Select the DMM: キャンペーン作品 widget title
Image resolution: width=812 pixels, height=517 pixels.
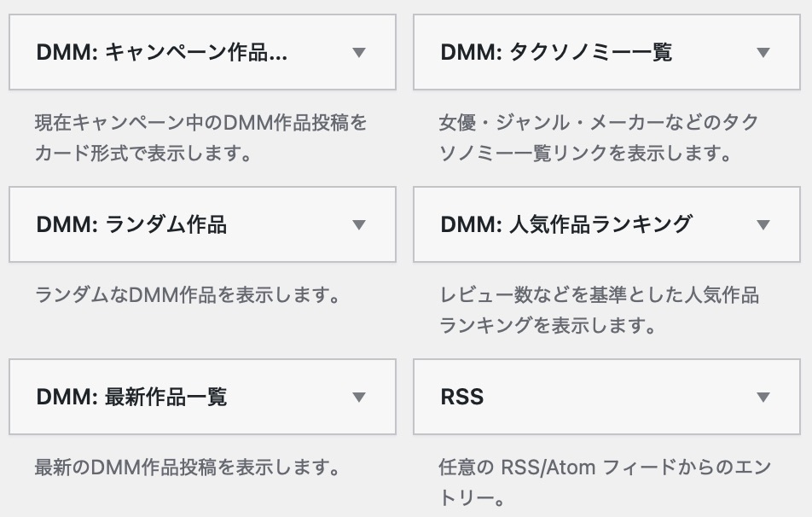pos(162,53)
